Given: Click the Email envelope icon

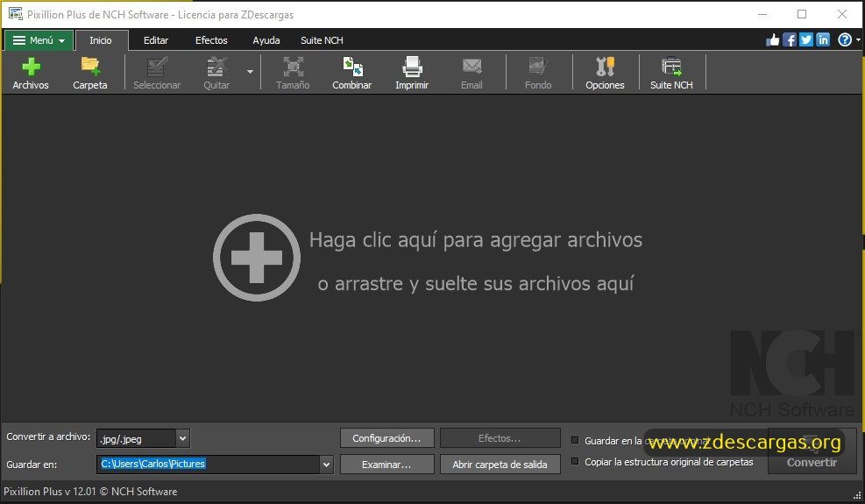Looking at the screenshot, I should coord(471,73).
